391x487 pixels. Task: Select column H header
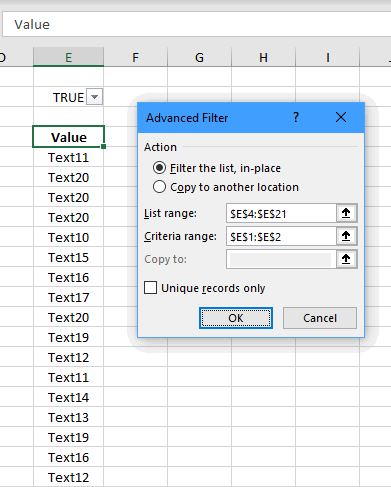263,57
